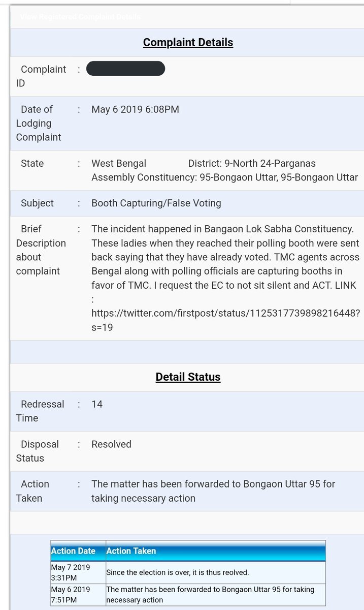Click the Complaint Details heading
364x610 pixels.
click(188, 42)
